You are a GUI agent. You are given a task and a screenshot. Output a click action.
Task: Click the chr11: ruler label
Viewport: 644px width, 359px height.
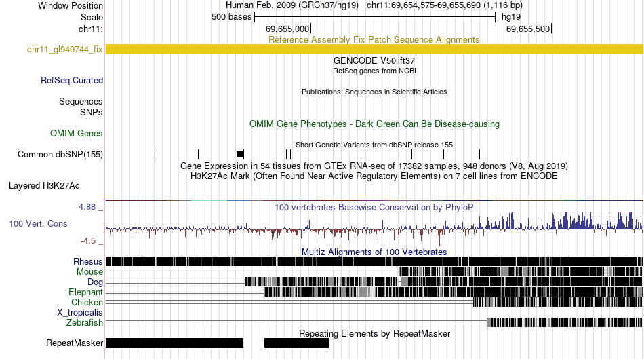coord(91,29)
